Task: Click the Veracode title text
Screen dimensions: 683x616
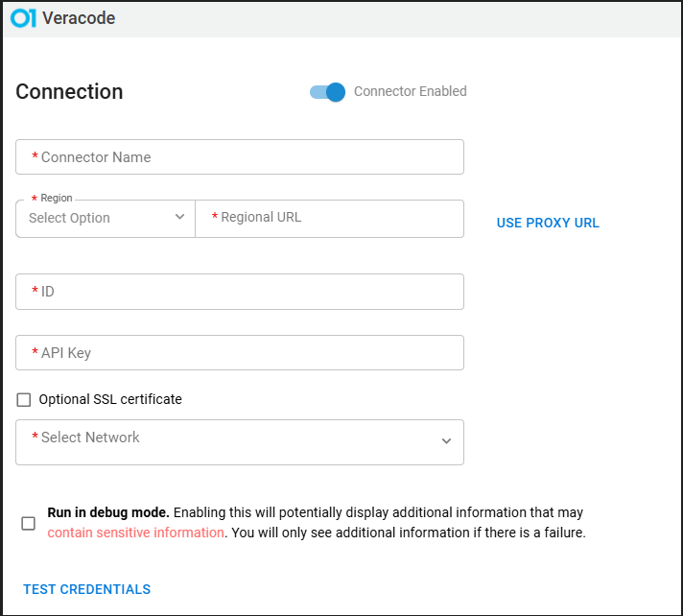Action: (79, 18)
